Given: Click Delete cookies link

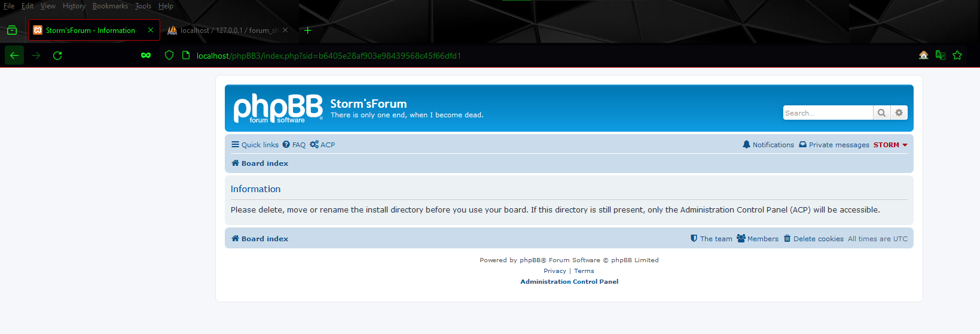Looking at the screenshot, I should click(814, 239).
